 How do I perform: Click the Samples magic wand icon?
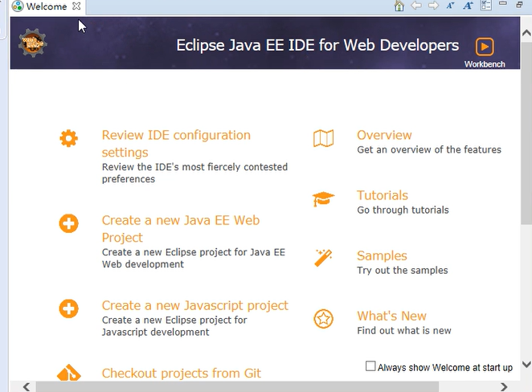[x=323, y=259]
